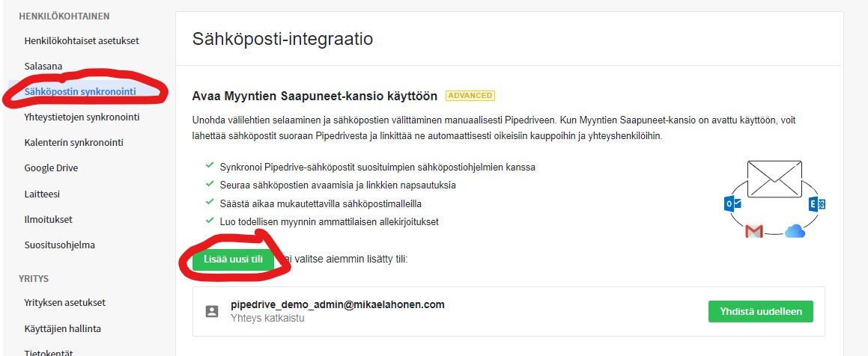Click the Gmail logo icon
The width and height of the screenshot is (868, 356).
coord(754,231)
